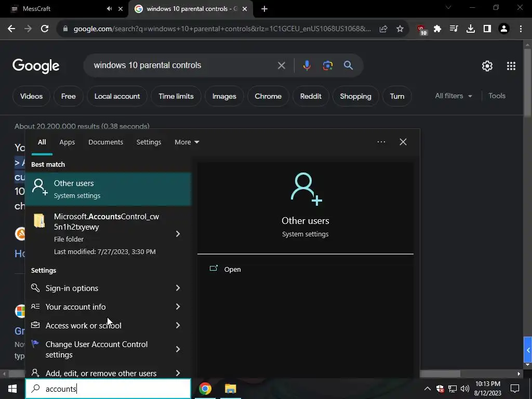532x399 pixels.
Task: Toggle the Chrome side panel icon
Action: (x=487, y=29)
